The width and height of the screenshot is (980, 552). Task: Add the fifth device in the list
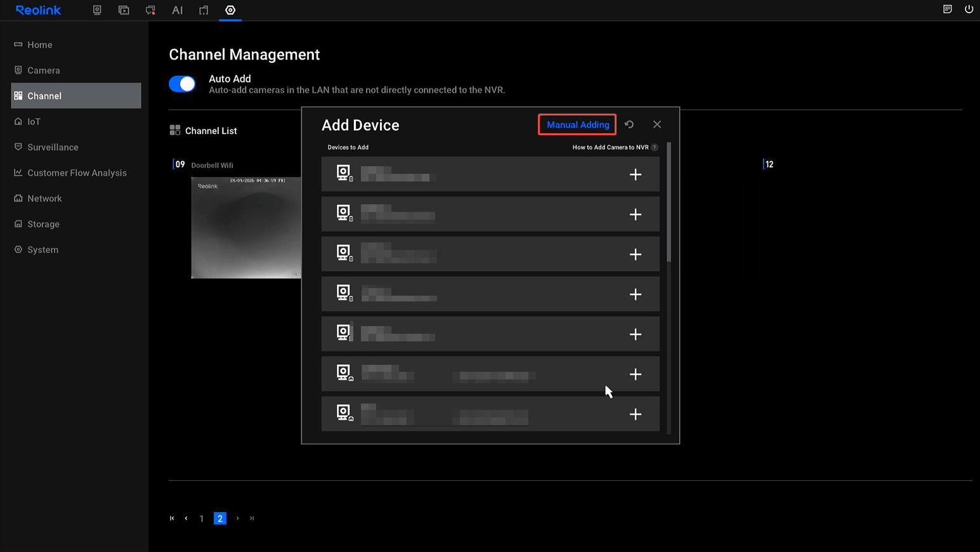point(636,334)
